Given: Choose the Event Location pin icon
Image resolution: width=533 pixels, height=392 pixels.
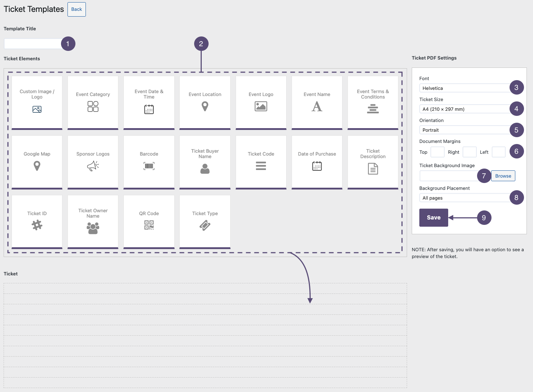Looking at the screenshot, I should 205,106.
